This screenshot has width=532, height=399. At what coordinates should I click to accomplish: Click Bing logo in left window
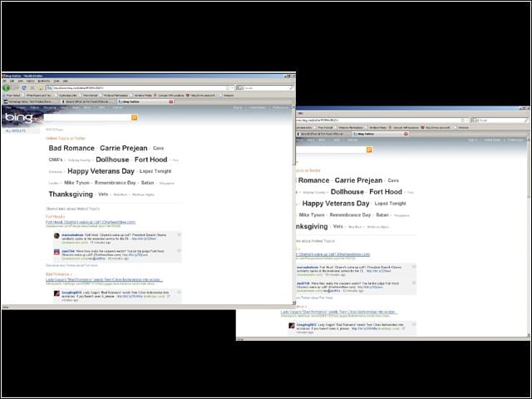[19, 117]
